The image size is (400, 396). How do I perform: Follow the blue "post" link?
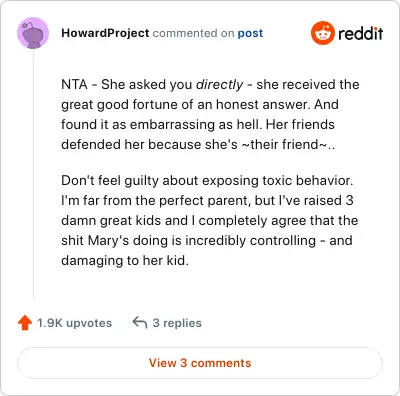click(x=250, y=33)
